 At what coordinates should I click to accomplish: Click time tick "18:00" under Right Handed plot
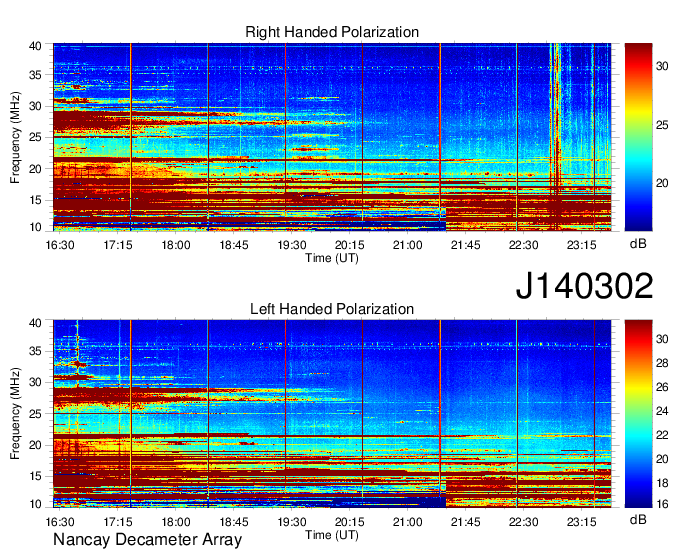pyautogui.click(x=176, y=245)
